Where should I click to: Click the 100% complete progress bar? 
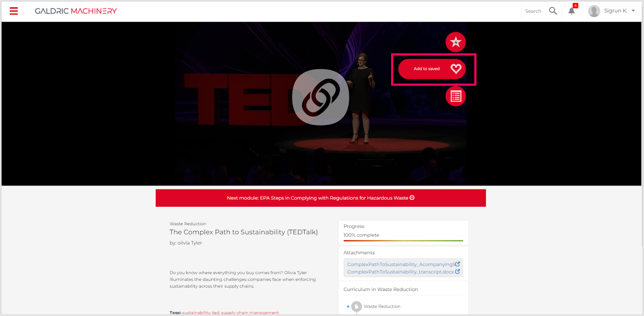coord(403,241)
